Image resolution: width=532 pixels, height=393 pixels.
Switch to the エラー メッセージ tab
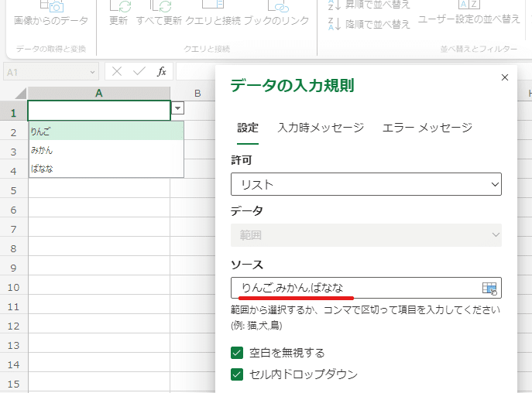coord(427,128)
